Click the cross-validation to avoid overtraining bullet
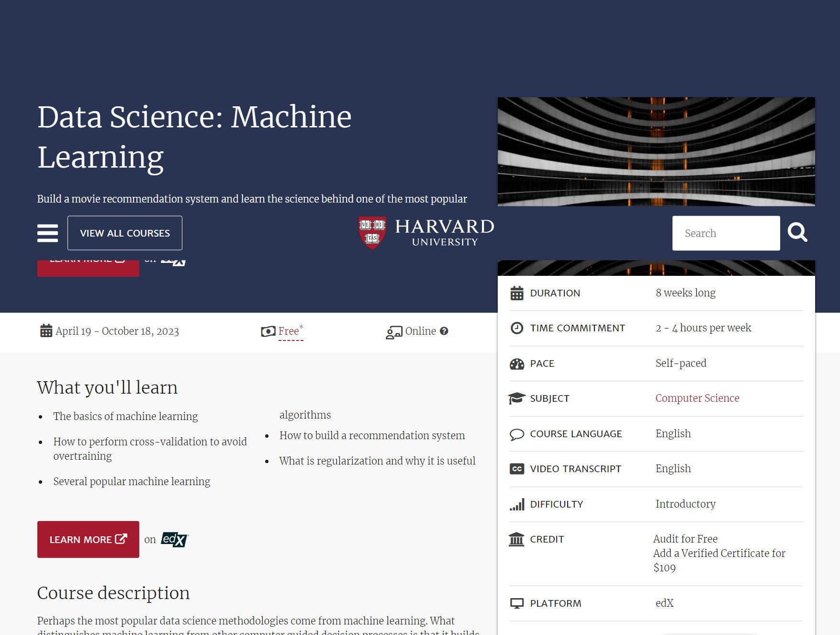 click(150, 449)
